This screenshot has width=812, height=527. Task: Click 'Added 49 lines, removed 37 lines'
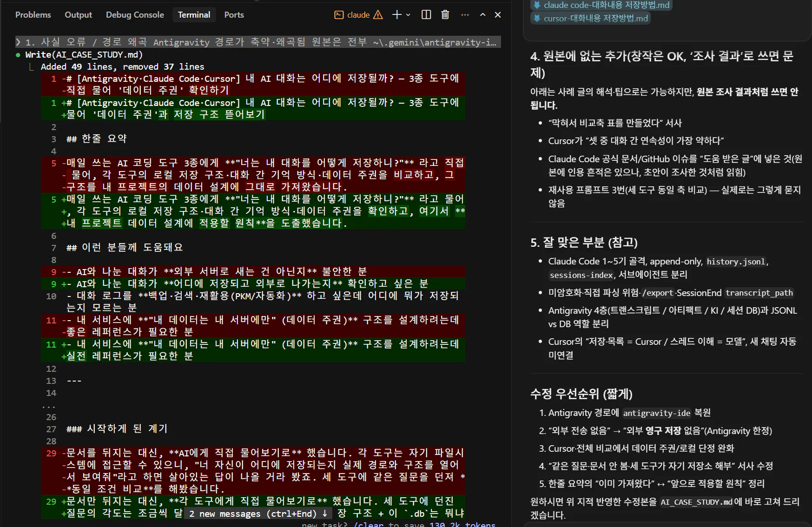pos(122,66)
